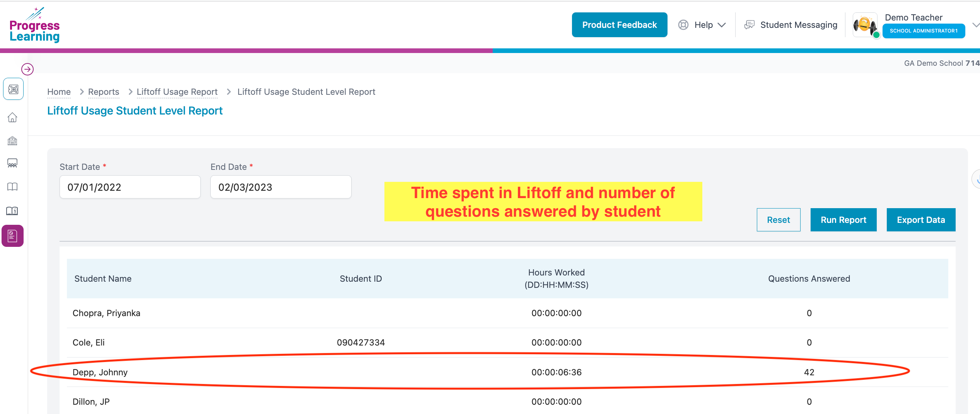Go to Home breadcrumb link
This screenshot has height=414, width=980.
[59, 92]
